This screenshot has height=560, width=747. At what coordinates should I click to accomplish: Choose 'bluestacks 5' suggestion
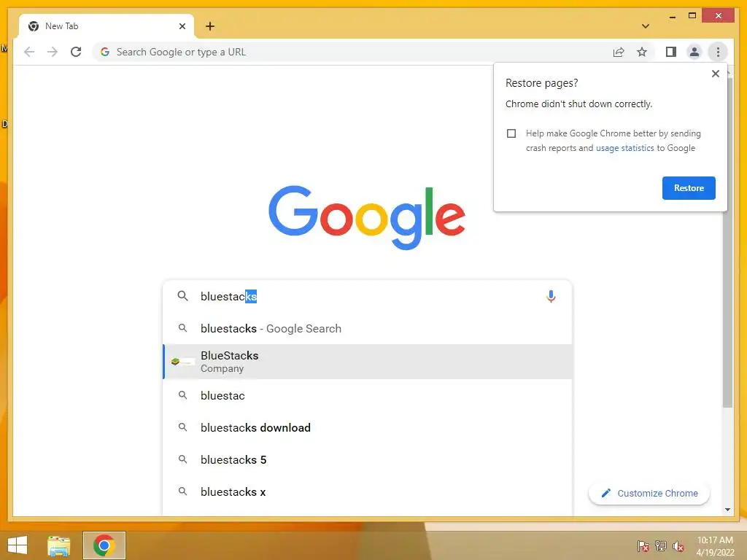coord(367,459)
